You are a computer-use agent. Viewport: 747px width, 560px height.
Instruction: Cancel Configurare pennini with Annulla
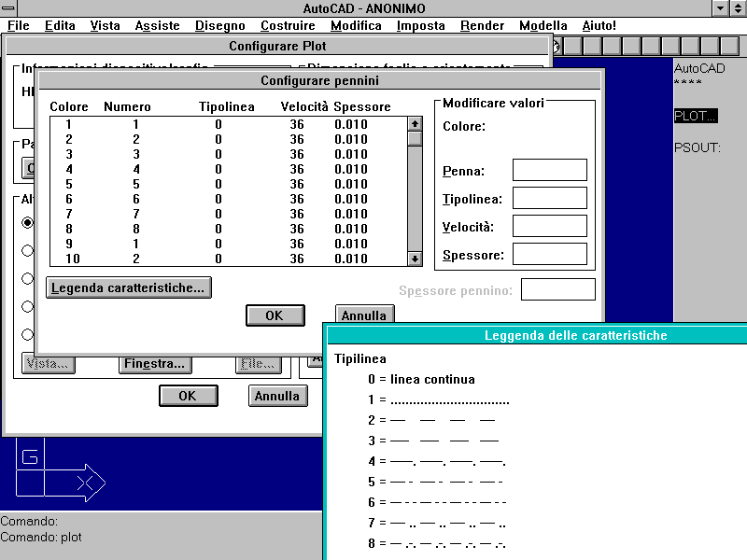point(364,315)
